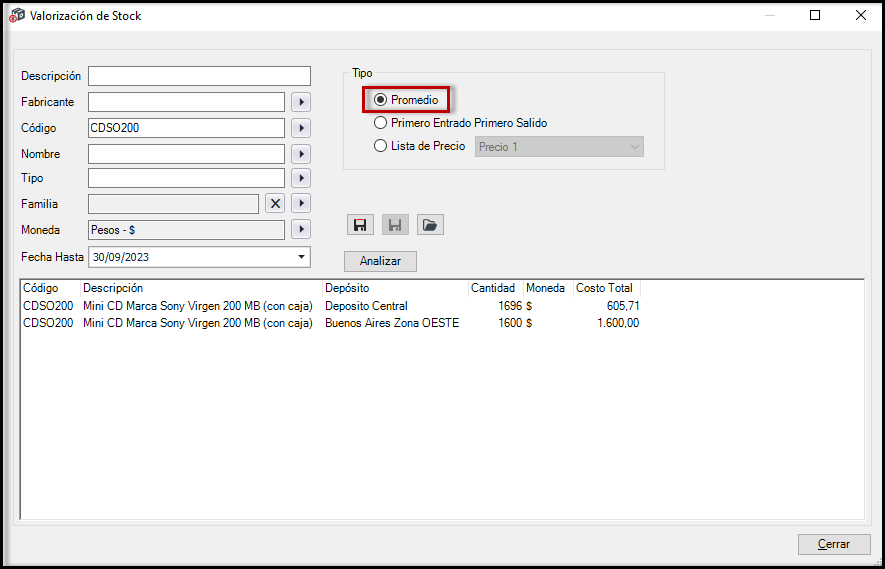This screenshot has width=885, height=569.
Task: Select the Deposito Central row
Action: pos(331,306)
